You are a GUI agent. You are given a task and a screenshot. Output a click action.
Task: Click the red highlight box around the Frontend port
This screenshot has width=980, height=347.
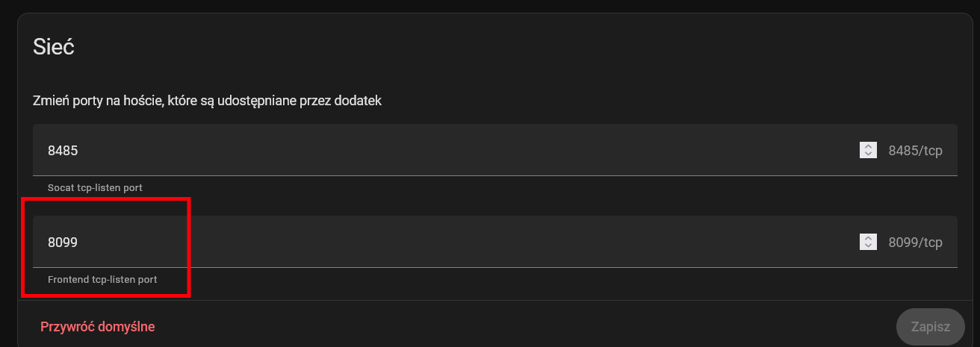tap(105, 199)
